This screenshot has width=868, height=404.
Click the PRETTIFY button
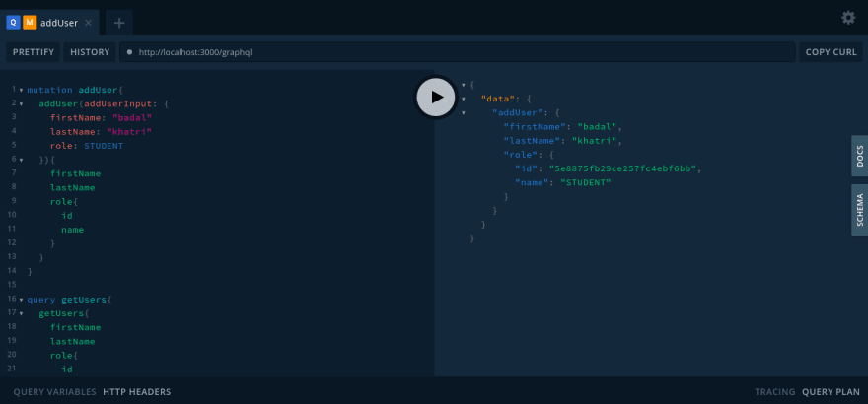[34, 52]
